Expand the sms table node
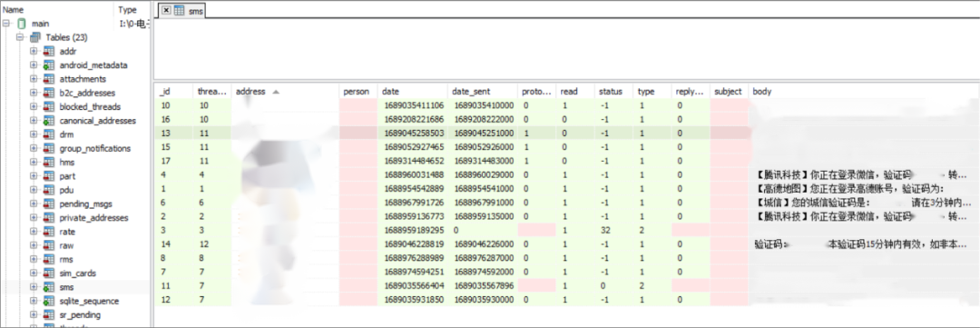Image resolution: width=980 pixels, height=328 pixels. (34, 287)
